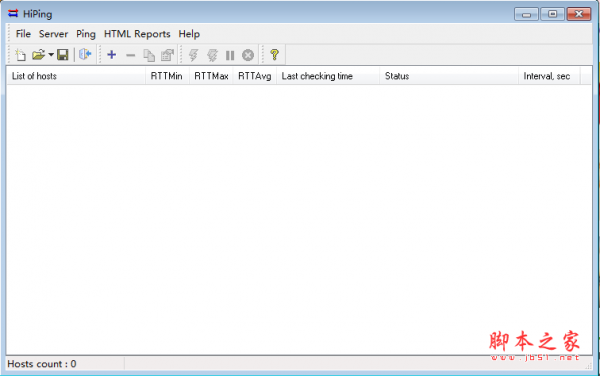Open the Ping menu
Viewport: 600px width, 376px height.
[86, 34]
